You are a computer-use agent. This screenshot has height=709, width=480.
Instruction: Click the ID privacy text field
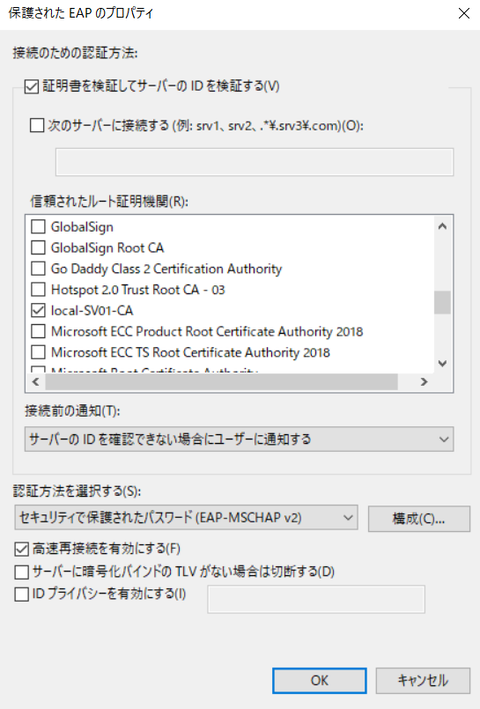click(316, 599)
